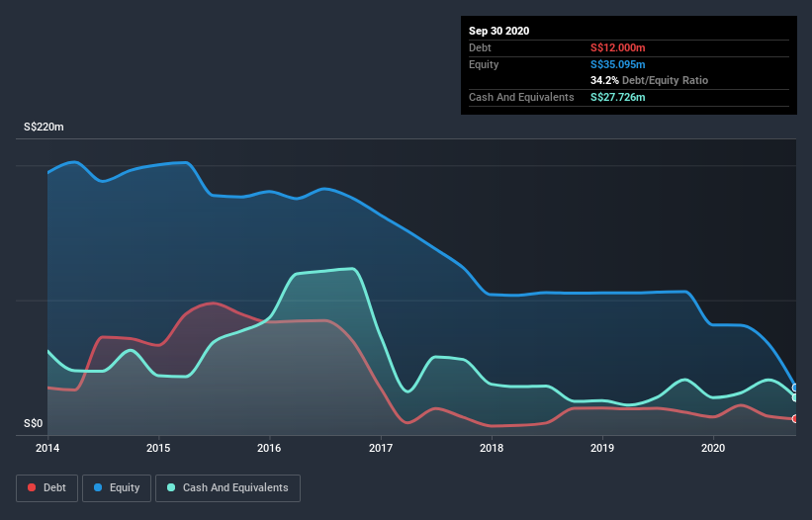Click the S$27.726m cash value
812x520 pixels.
point(618,97)
